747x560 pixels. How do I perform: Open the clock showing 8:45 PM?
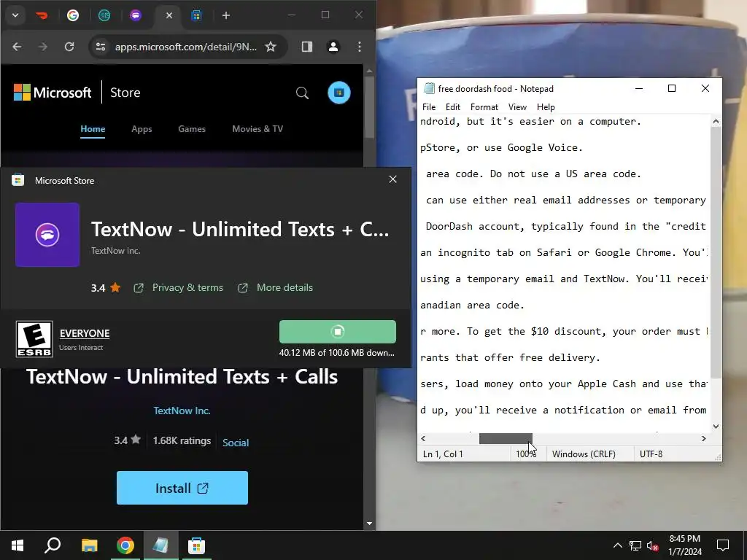pyautogui.click(x=684, y=545)
